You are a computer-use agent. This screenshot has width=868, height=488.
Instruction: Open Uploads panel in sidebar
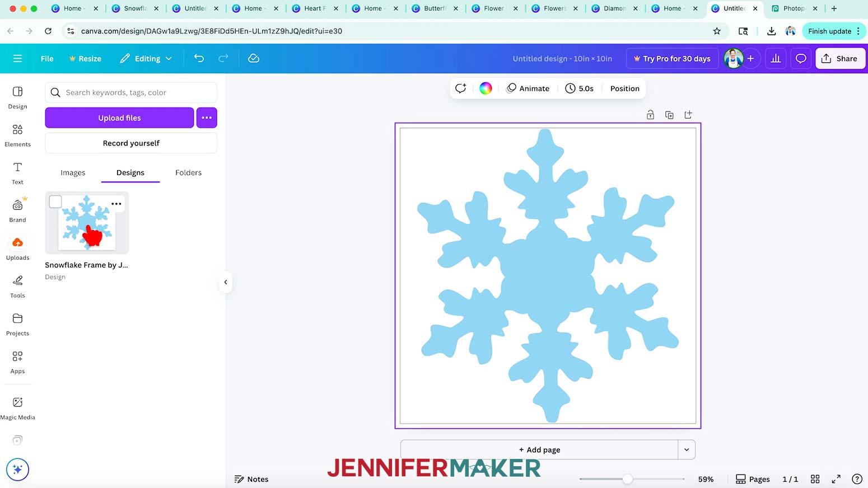[17, 248]
